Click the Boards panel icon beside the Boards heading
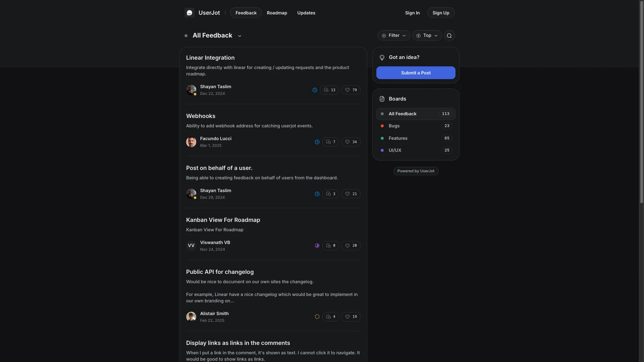This screenshot has width=644, height=362. click(x=382, y=99)
